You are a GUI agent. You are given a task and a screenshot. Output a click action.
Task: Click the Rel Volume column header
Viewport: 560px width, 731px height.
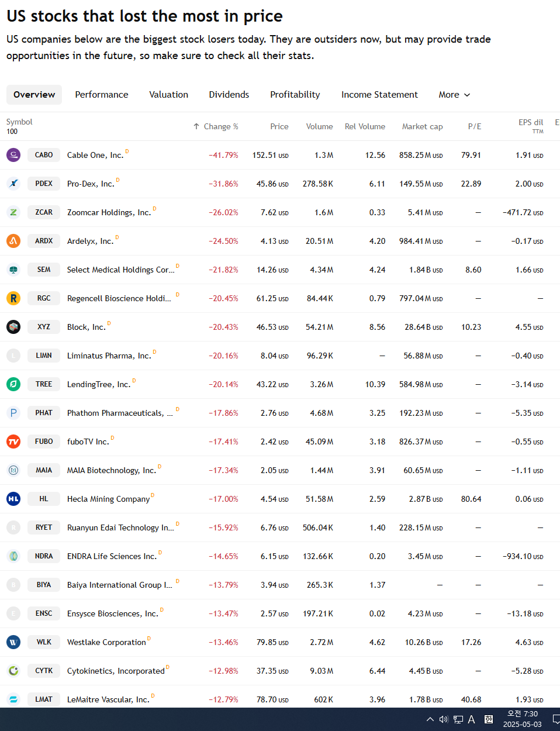click(365, 126)
